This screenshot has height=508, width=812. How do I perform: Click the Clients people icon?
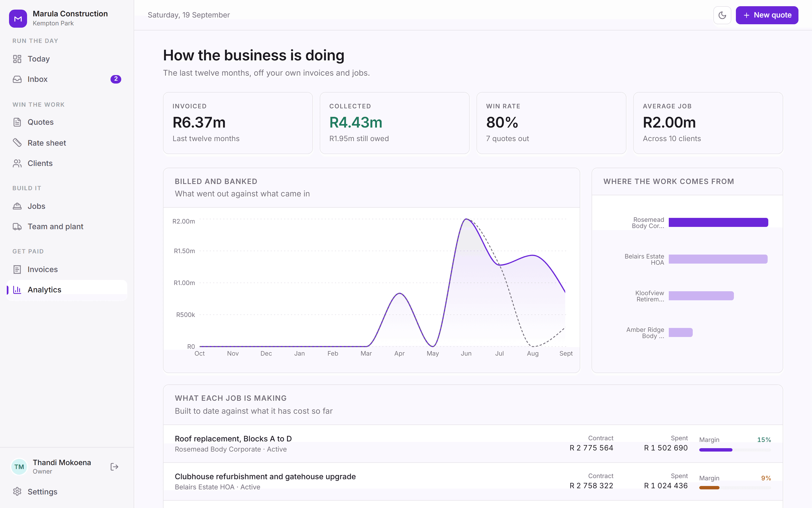tap(17, 163)
